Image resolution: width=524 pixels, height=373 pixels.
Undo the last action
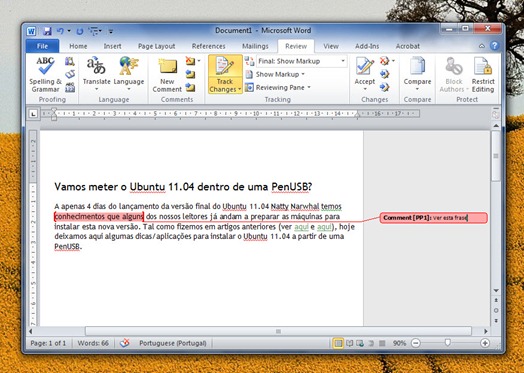pyautogui.click(x=60, y=31)
